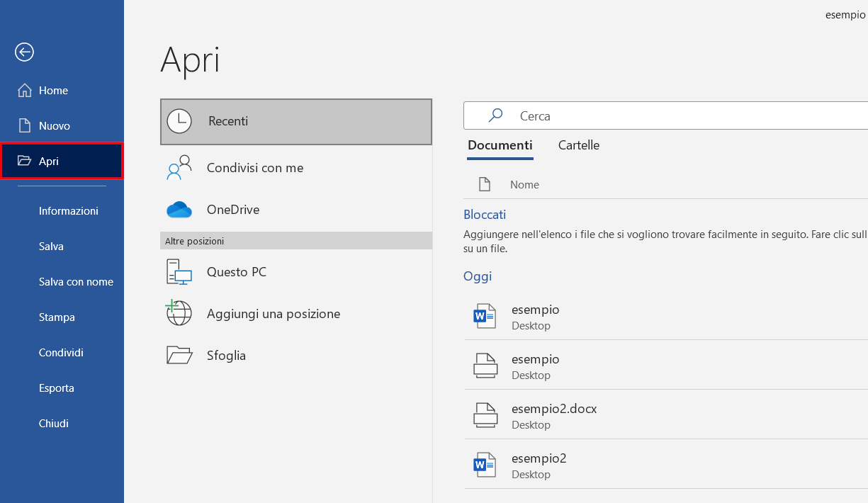
Task: Click the OneDrive cloud icon
Action: [179, 210]
